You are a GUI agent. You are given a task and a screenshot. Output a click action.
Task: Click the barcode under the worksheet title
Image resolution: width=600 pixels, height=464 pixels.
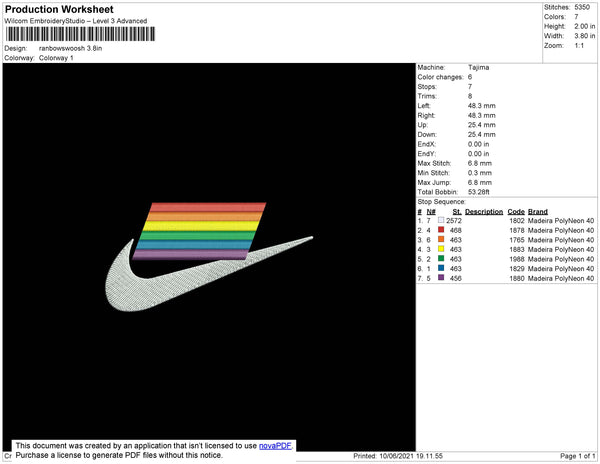(80, 34)
